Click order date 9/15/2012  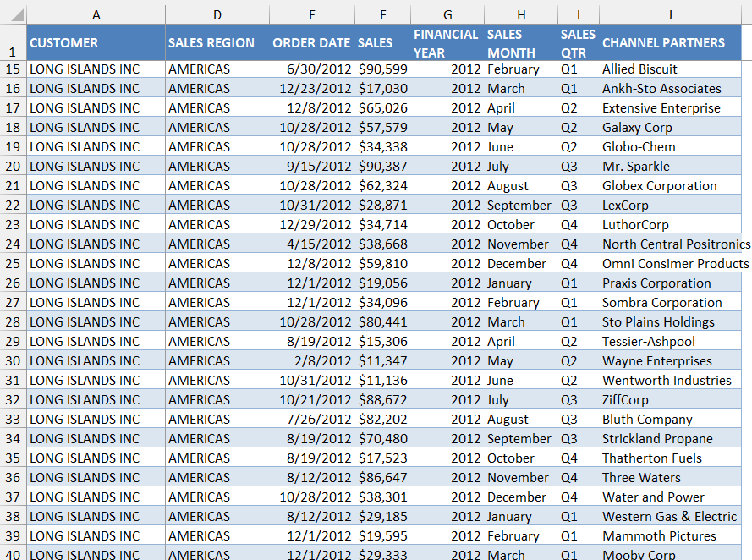(x=312, y=167)
